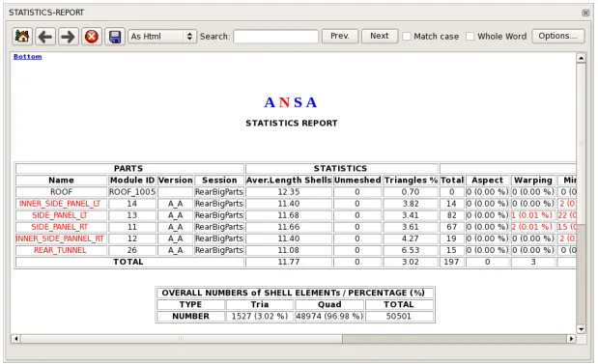Focus the Search text field

(275, 37)
